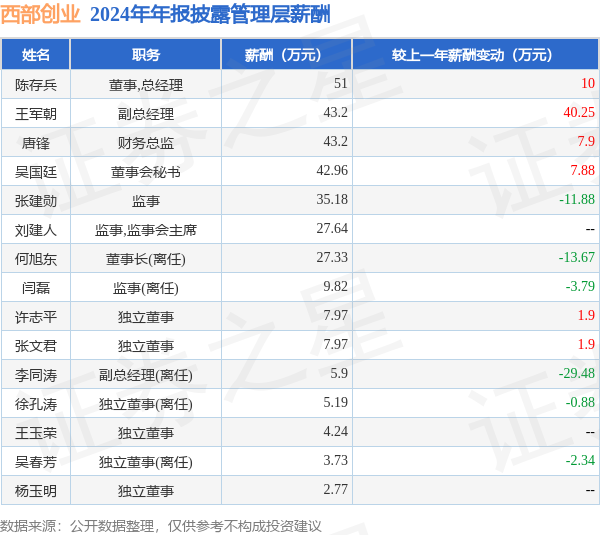Click the salary value 4.24

336,431
